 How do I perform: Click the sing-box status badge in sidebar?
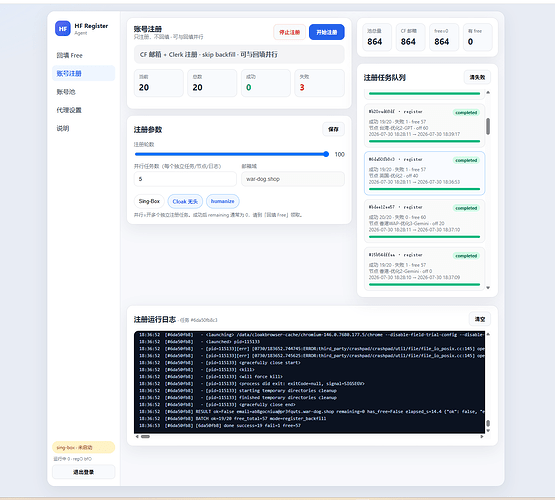click(84, 447)
